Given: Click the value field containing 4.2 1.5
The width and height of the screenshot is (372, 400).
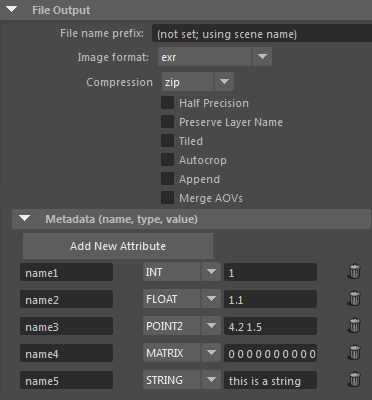Looking at the screenshot, I should click(x=270, y=326).
